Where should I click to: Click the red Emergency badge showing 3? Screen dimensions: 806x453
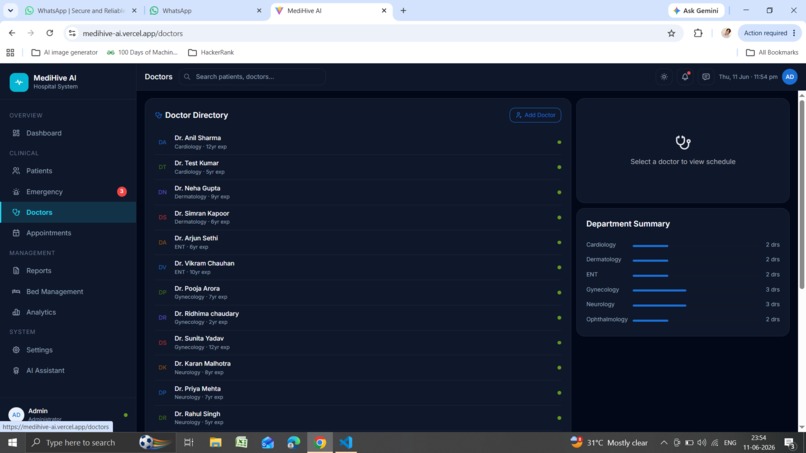tap(122, 191)
